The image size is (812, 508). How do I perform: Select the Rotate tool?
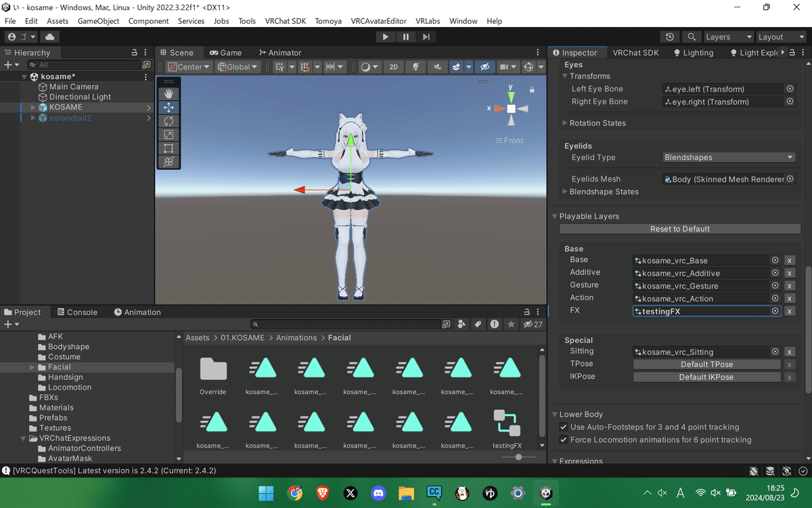[169, 121]
